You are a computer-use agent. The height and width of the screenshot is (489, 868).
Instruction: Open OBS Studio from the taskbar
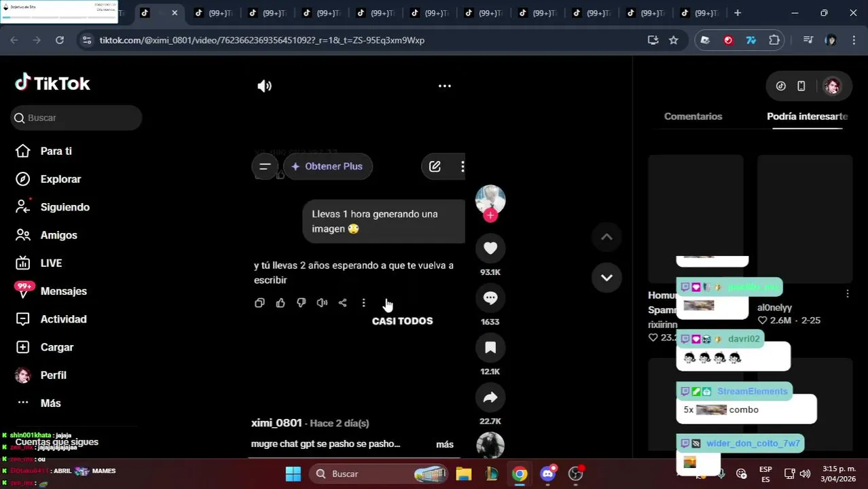coord(576,474)
